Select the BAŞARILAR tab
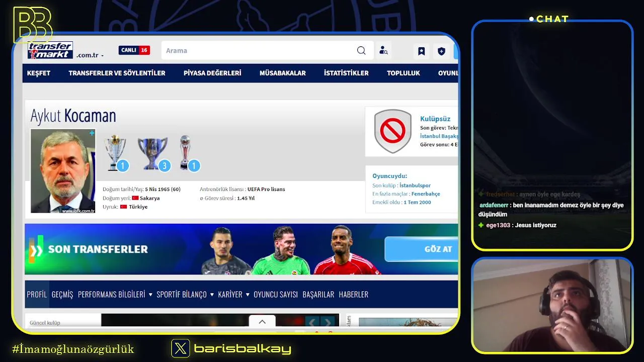The image size is (644, 362). [x=318, y=295]
